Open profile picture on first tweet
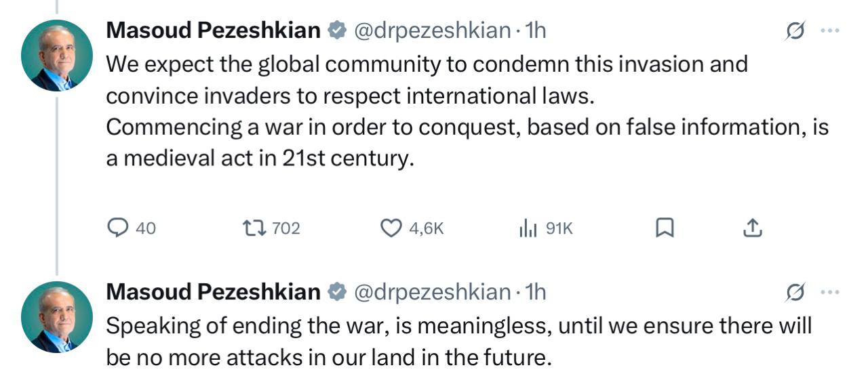 coord(57,56)
